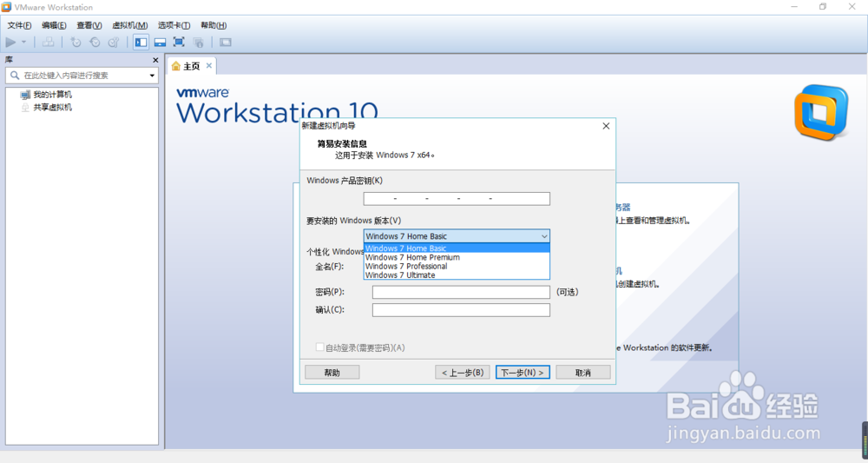Select 我的计算机 in the library tree

[53, 95]
